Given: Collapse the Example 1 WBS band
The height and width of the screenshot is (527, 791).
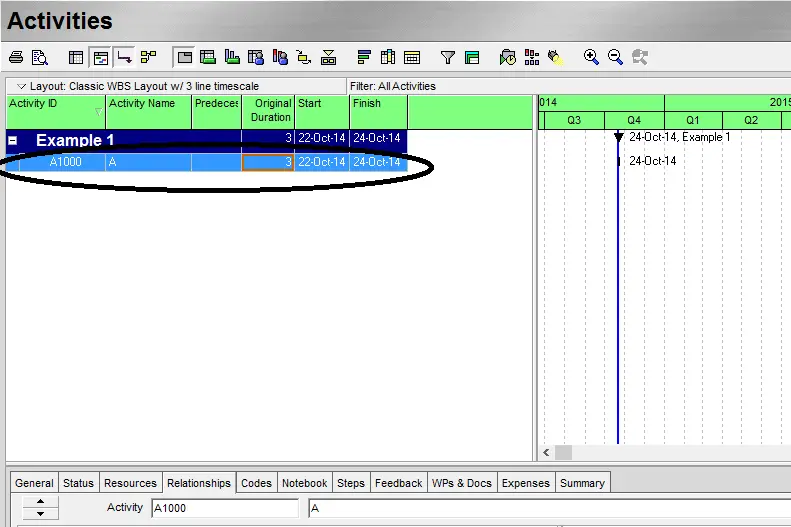Looking at the screenshot, I should point(13,141).
